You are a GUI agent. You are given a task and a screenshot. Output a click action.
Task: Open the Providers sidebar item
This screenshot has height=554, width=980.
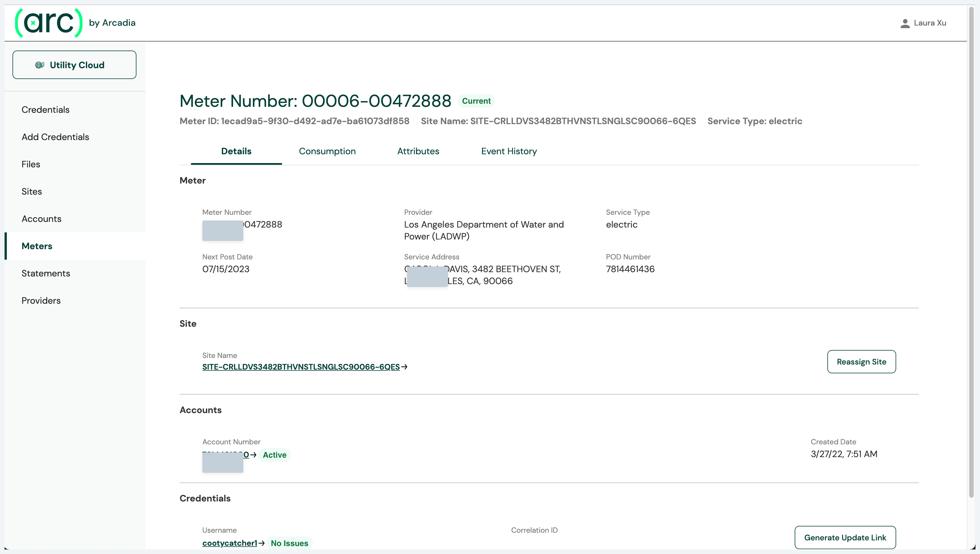[41, 301]
